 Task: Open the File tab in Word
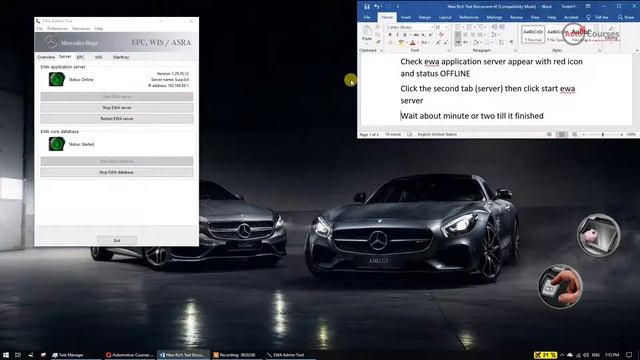pyautogui.click(x=367, y=18)
